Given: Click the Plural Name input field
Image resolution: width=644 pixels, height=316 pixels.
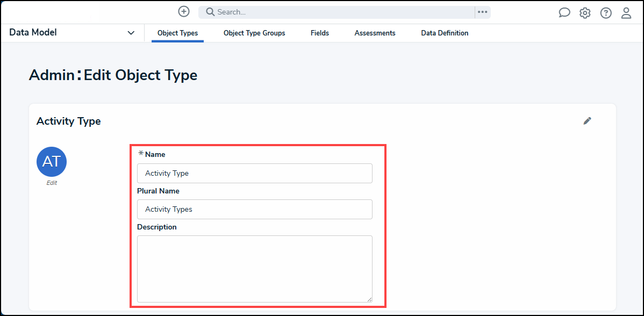Looking at the screenshot, I should (255, 209).
